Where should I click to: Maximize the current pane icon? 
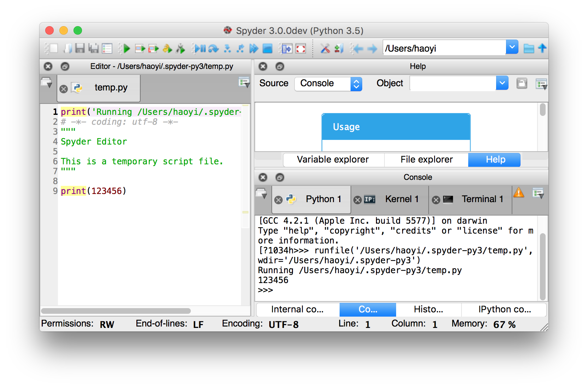pyautogui.click(x=287, y=48)
